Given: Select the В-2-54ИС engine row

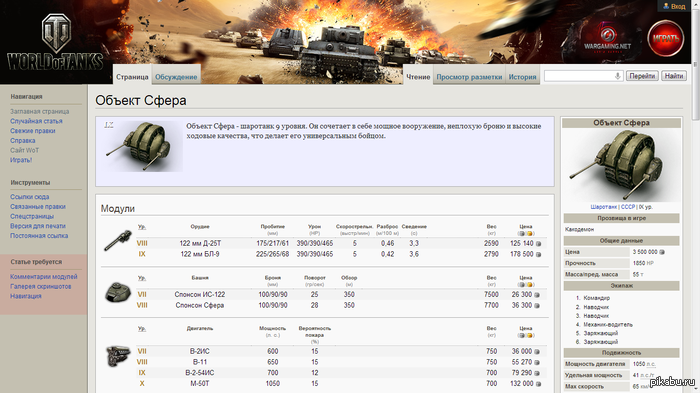Looking at the screenshot, I should point(342,373).
